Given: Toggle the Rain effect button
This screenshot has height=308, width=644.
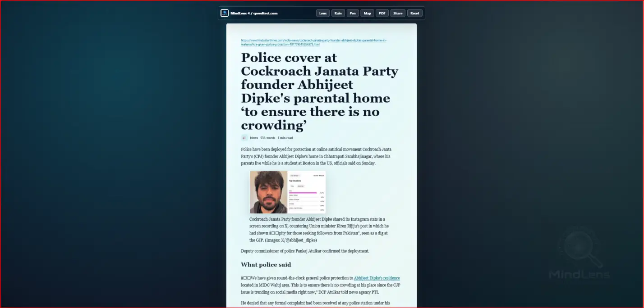Looking at the screenshot, I should 338,13.
